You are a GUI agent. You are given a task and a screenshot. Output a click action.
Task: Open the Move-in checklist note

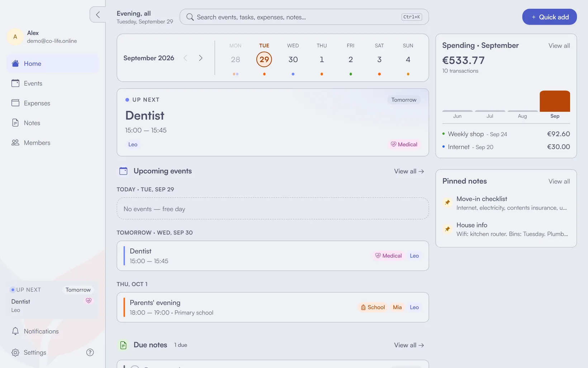pyautogui.click(x=506, y=203)
